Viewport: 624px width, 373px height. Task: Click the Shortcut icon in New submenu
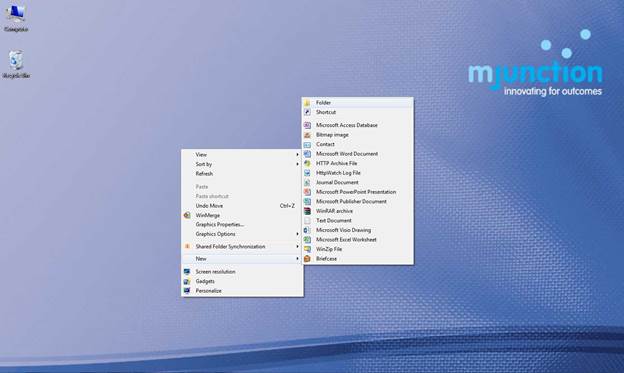coord(307,112)
